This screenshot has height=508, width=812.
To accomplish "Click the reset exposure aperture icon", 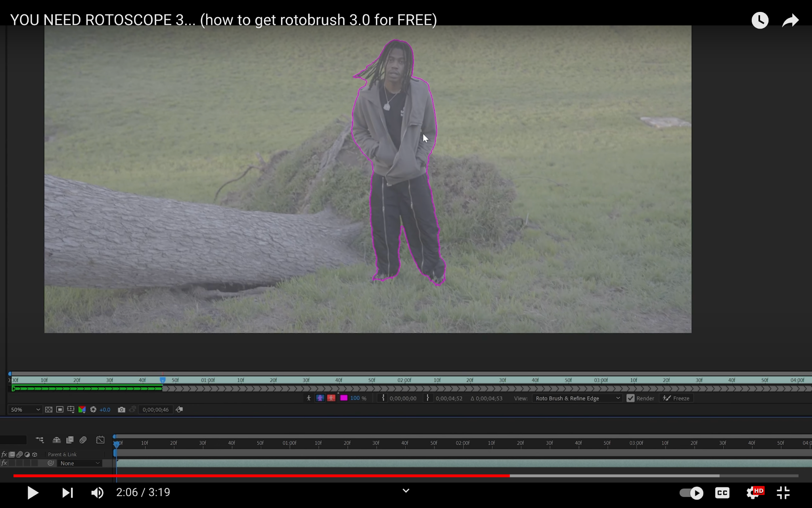I will 93,410.
